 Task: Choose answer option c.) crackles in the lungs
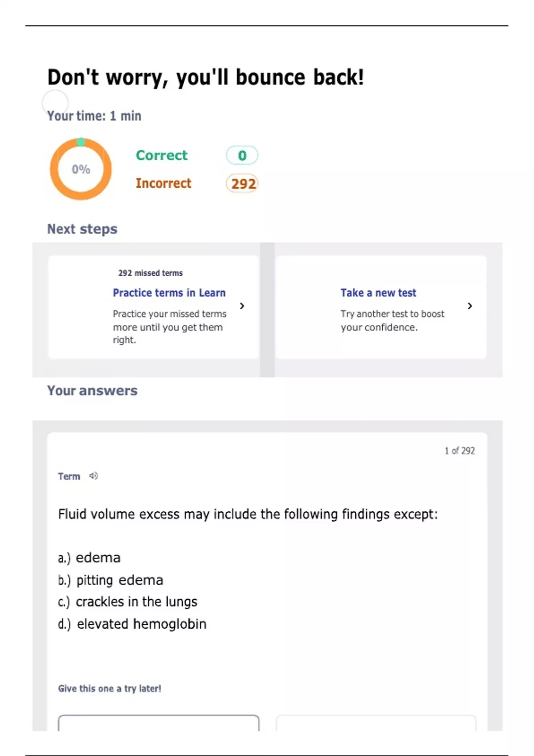(x=127, y=602)
